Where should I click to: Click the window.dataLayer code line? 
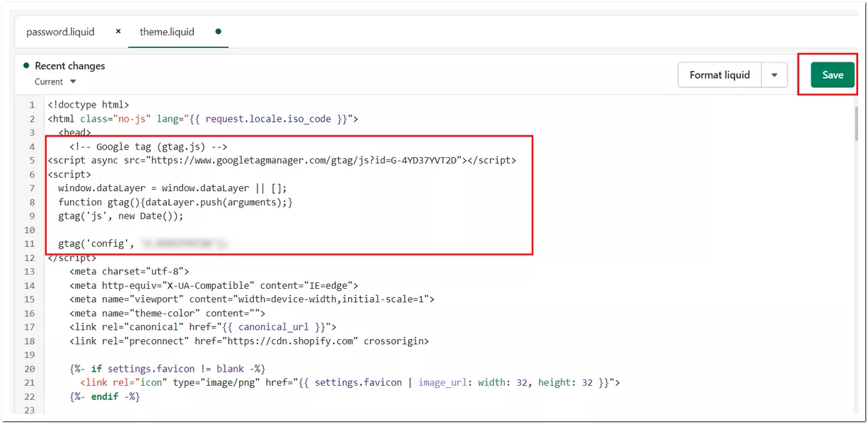point(173,188)
